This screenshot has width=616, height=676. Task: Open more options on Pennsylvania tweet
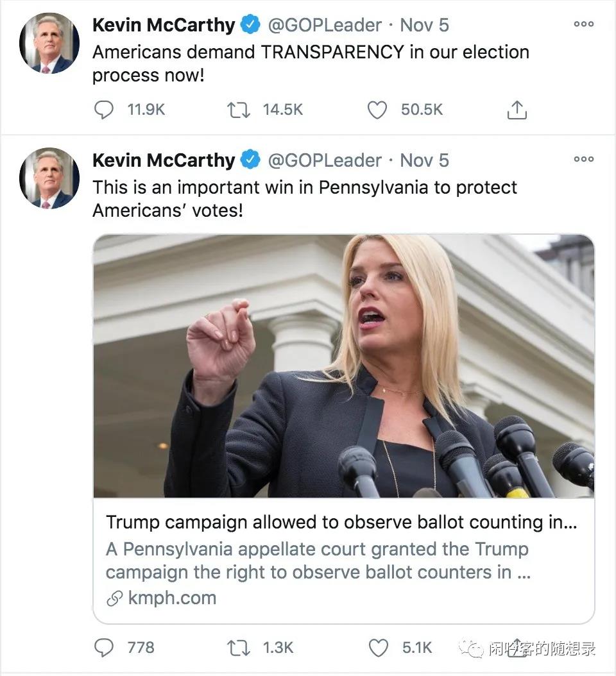click(583, 159)
